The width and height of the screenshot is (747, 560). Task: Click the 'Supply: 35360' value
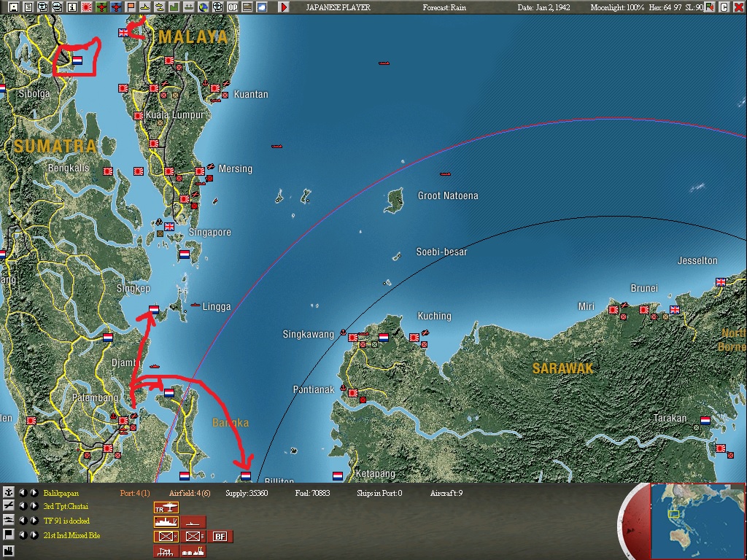[x=247, y=494]
